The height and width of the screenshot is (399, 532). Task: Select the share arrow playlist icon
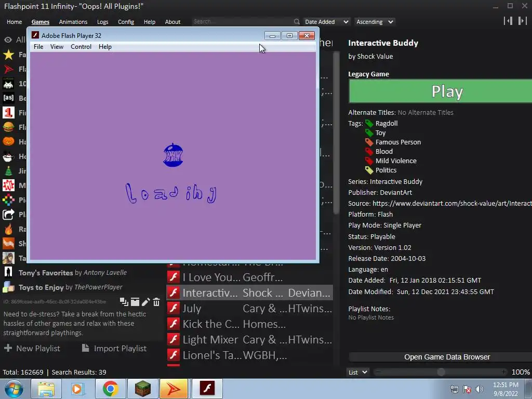[8, 215]
